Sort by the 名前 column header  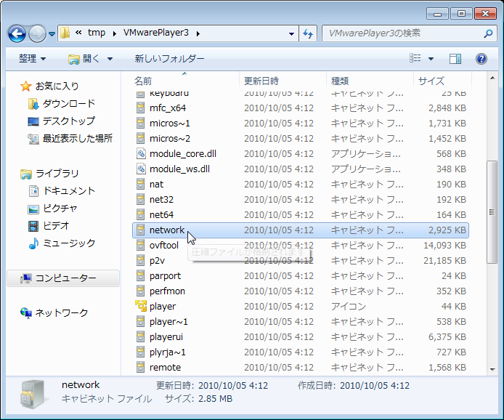(x=143, y=81)
